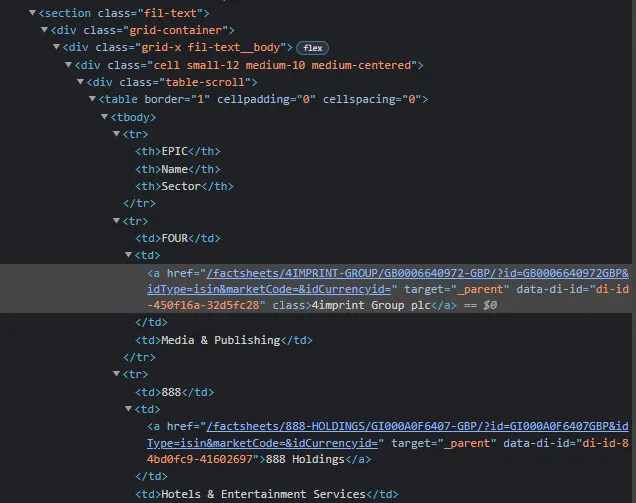Collapse the tr containing 888 row

pyautogui.click(x=116, y=374)
